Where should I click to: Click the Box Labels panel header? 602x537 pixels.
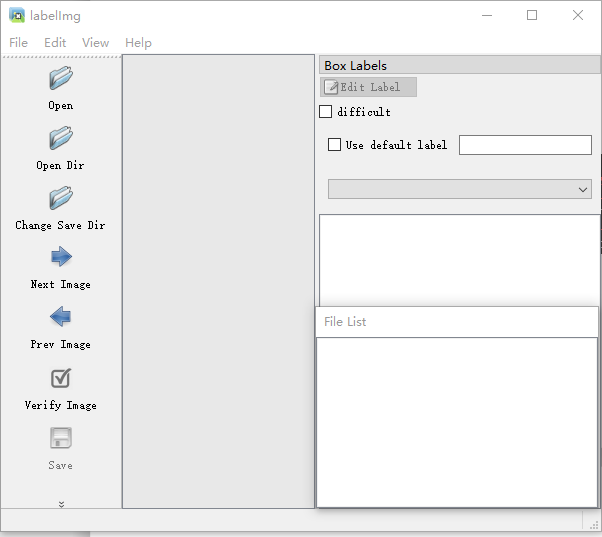tap(460, 65)
